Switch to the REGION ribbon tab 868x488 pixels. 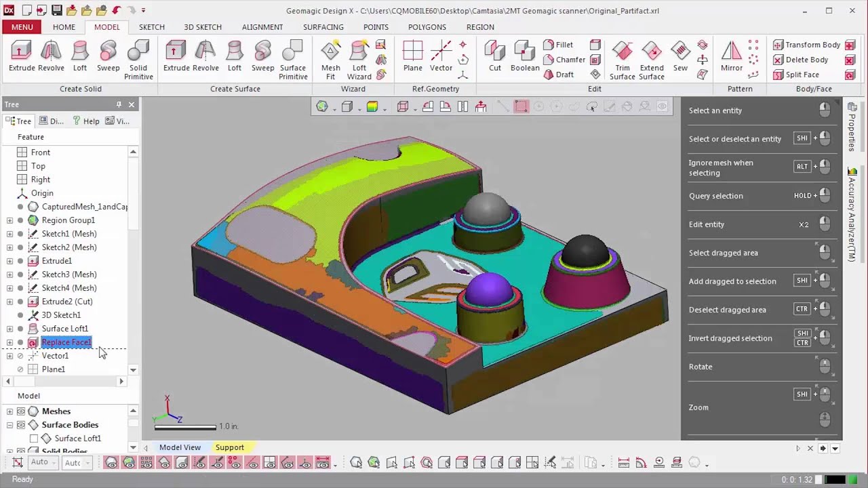(x=480, y=27)
